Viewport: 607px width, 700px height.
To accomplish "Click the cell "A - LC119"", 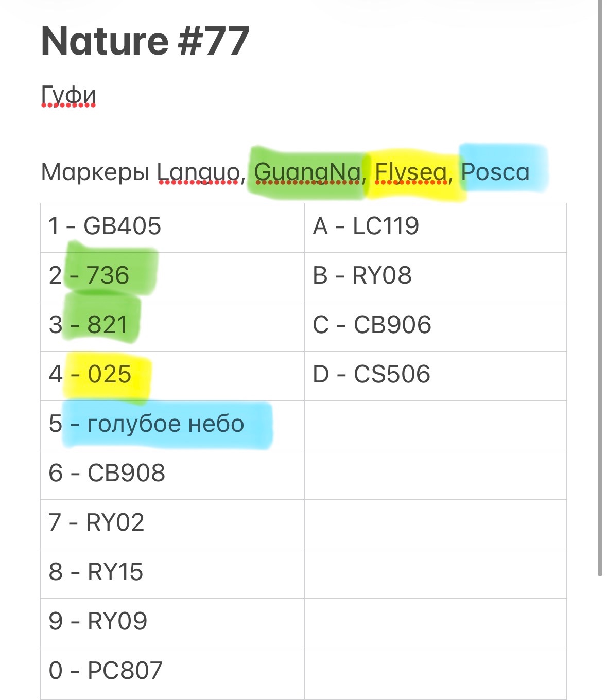I will pos(436,227).
